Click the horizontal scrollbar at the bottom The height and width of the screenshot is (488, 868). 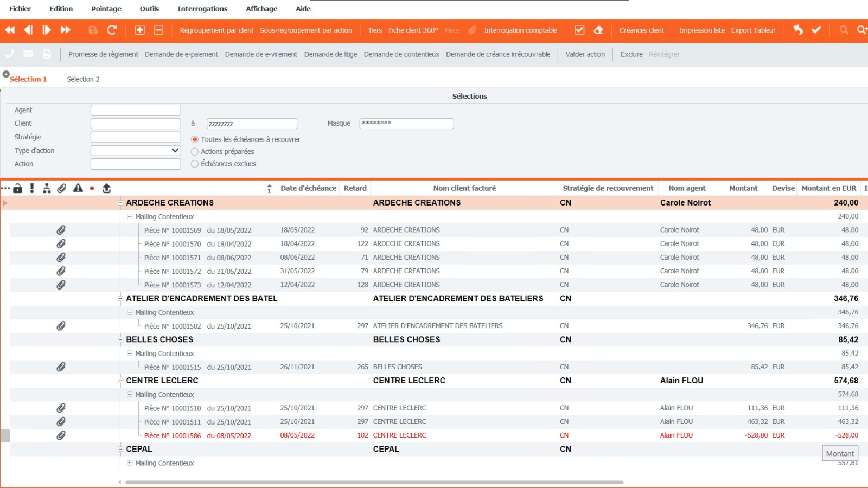pos(374,482)
